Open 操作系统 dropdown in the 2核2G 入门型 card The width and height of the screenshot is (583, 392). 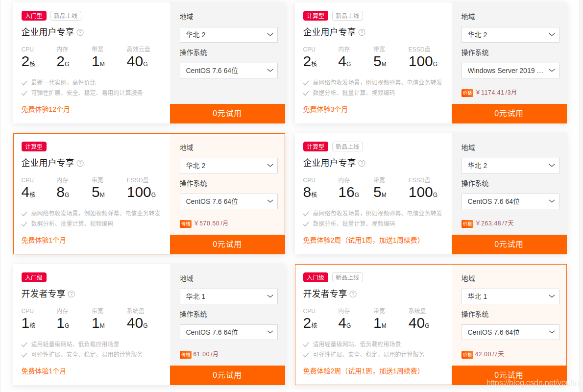pos(229,70)
